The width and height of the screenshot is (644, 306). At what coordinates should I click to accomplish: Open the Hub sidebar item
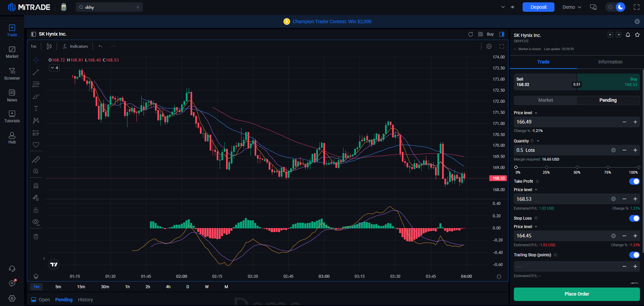click(x=12, y=138)
